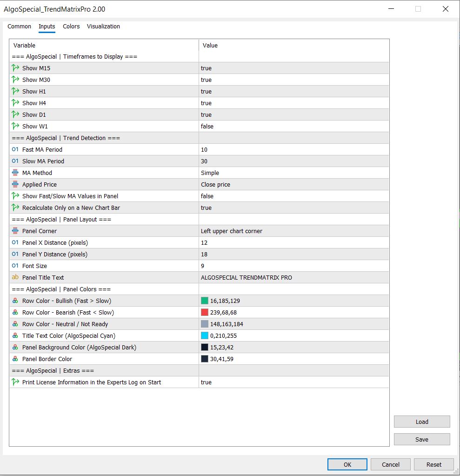Click the string 'ab' icon beside Panel Title Text
Image resolution: width=460 pixels, height=476 pixels.
pyautogui.click(x=15, y=277)
